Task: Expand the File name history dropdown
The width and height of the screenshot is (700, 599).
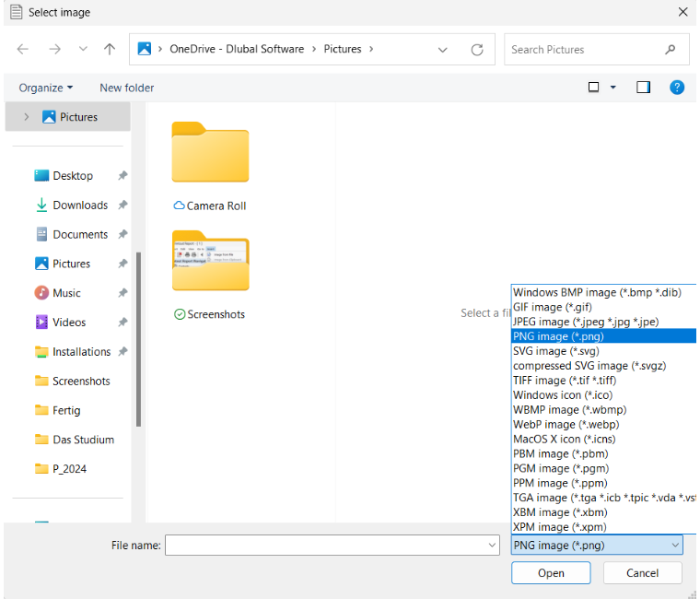Action: pyautogui.click(x=492, y=545)
